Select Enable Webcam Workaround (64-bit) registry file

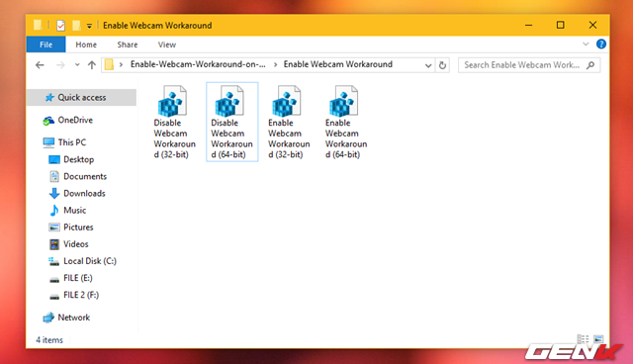tap(346, 122)
